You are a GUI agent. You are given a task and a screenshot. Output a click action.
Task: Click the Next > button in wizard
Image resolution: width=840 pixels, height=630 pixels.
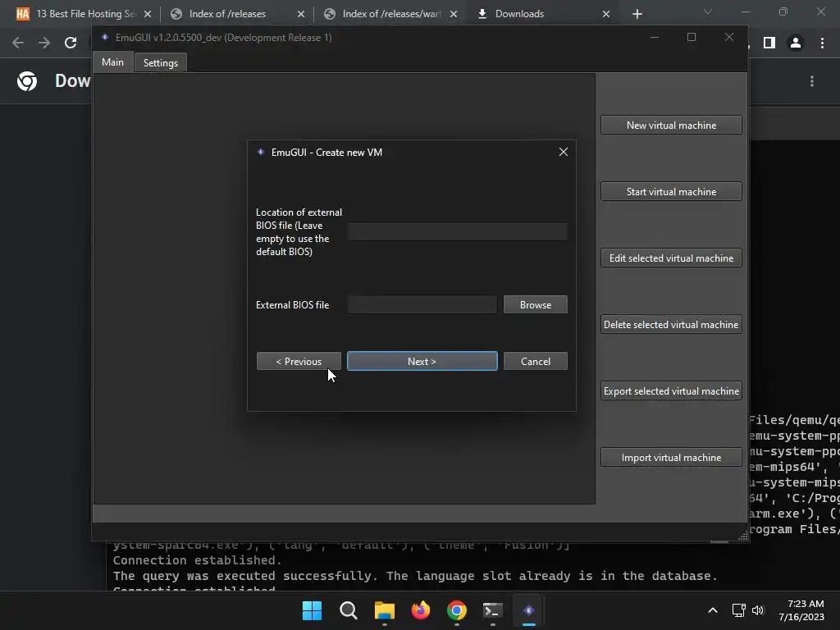[x=422, y=361]
